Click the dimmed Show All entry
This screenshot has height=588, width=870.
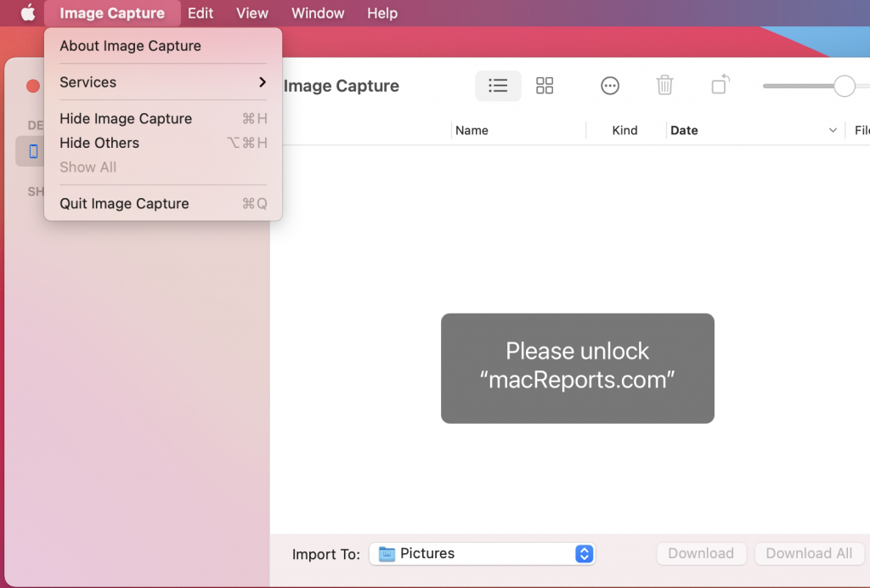[163, 167]
